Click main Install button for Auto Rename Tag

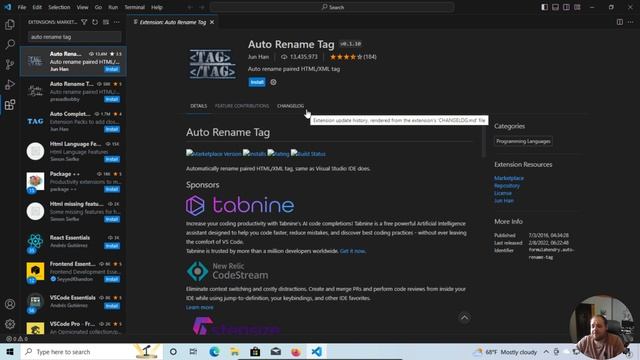(257, 82)
